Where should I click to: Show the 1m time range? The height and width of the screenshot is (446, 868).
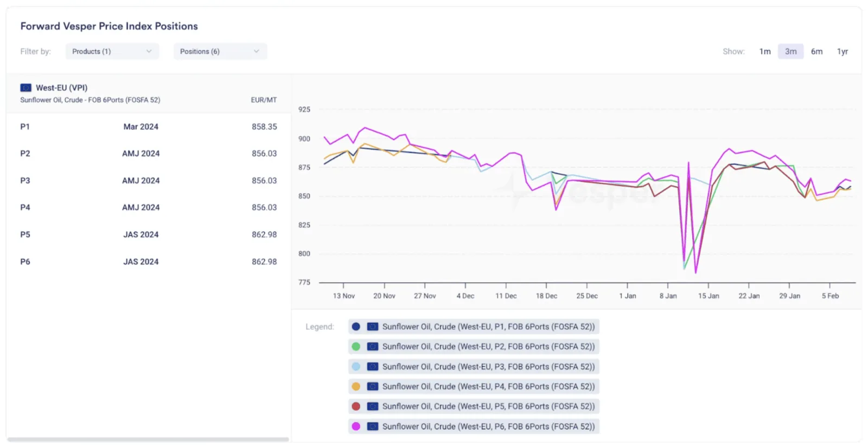click(765, 52)
